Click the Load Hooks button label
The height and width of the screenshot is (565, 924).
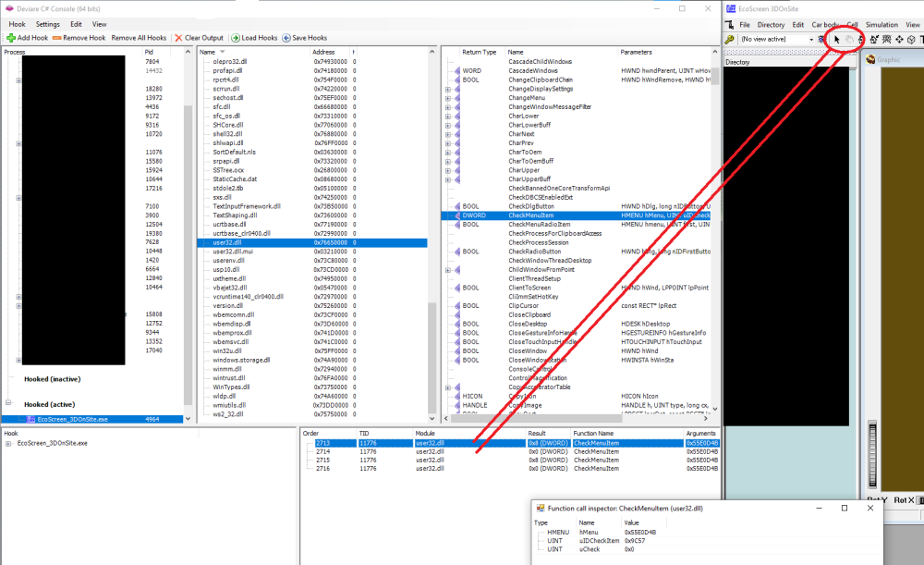point(260,38)
